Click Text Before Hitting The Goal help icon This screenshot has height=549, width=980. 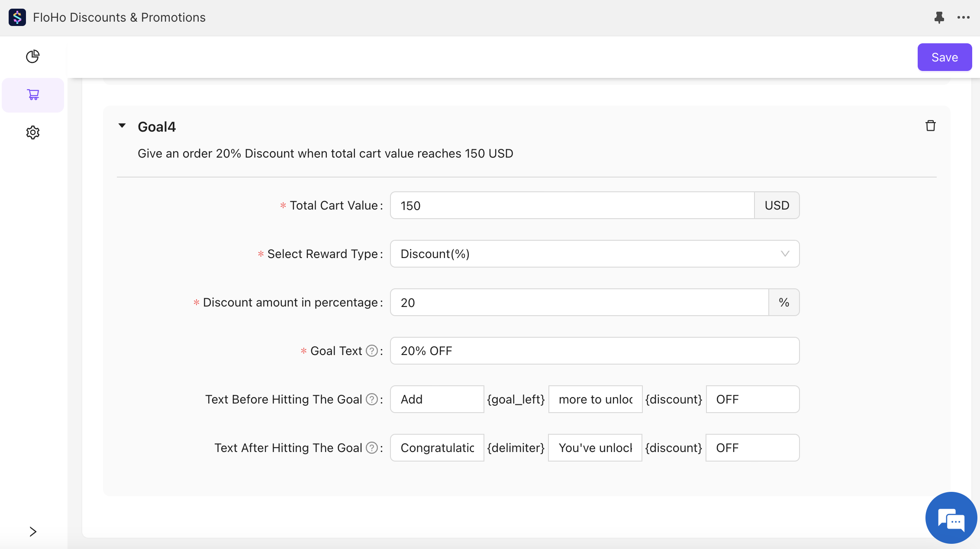371,399
